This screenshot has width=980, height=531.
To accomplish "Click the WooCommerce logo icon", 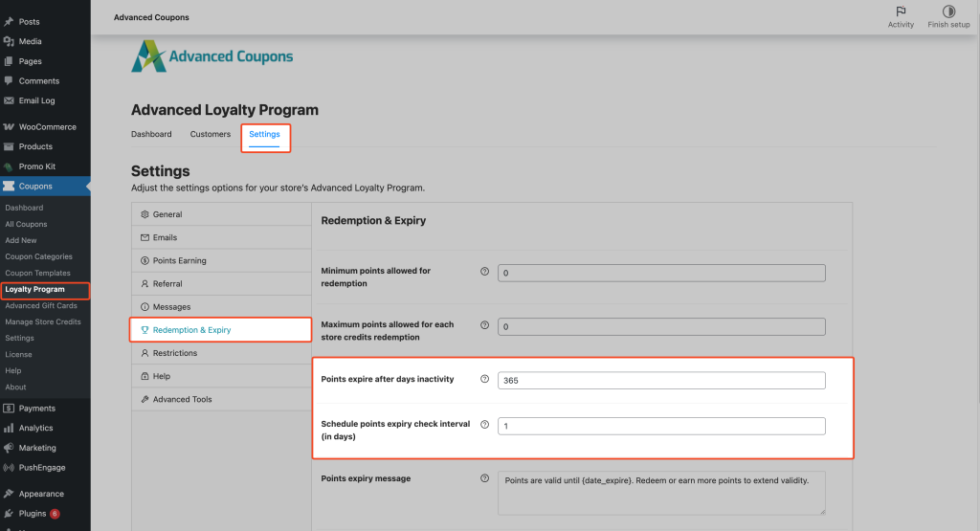I will tap(9, 127).
